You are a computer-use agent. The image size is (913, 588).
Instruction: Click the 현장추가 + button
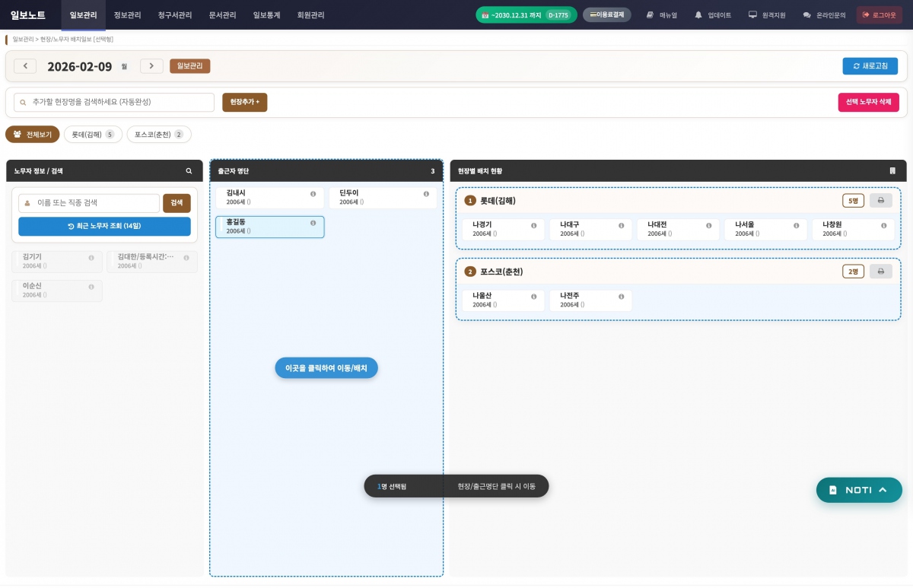click(244, 102)
